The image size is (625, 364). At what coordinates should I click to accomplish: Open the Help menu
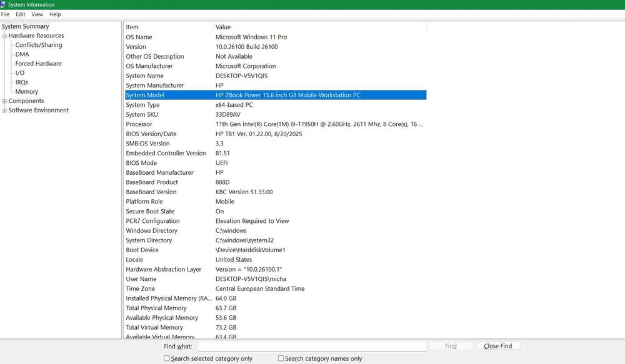(x=55, y=14)
